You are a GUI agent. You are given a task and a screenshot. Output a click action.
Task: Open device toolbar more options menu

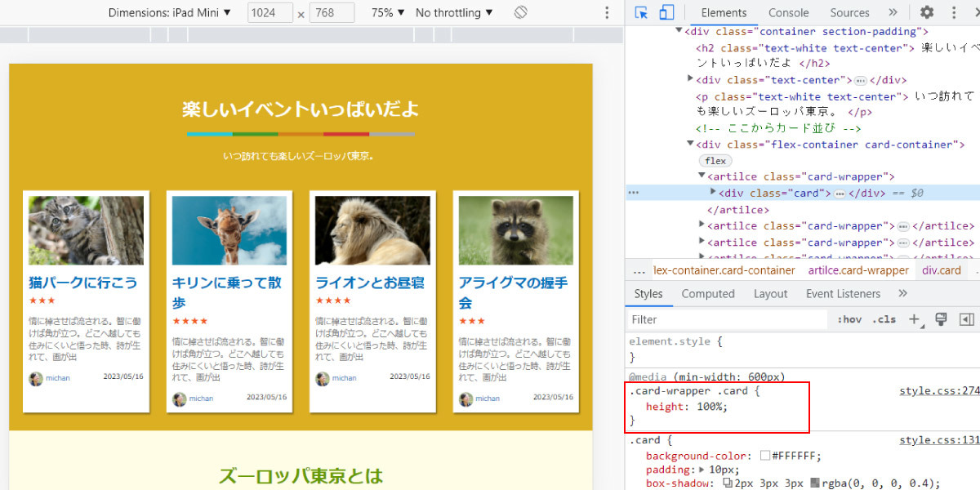[607, 12]
